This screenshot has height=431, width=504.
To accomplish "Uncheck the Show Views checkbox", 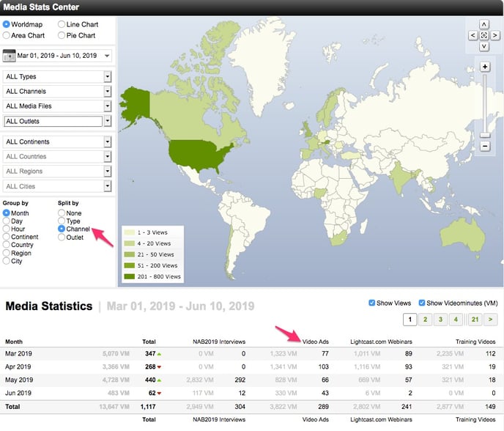I will coord(372,303).
